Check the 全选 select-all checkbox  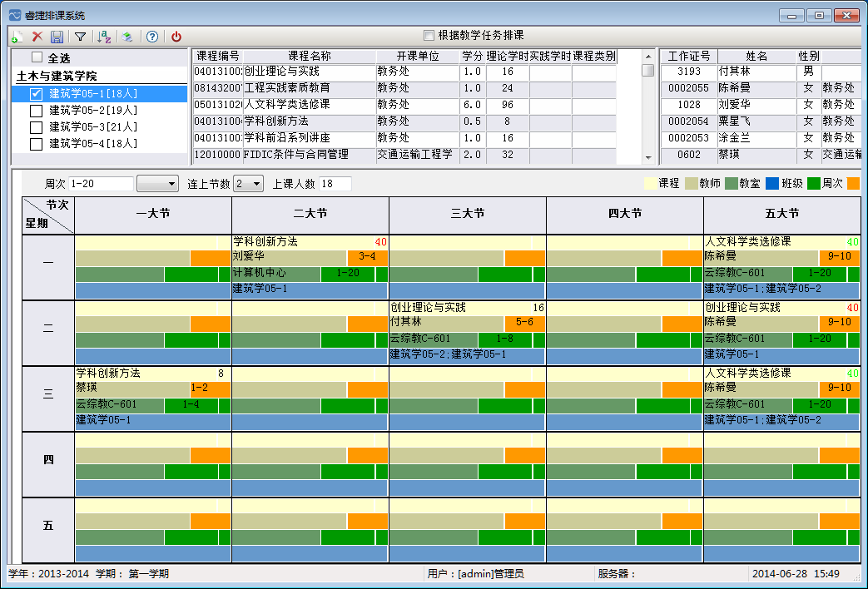[37, 58]
